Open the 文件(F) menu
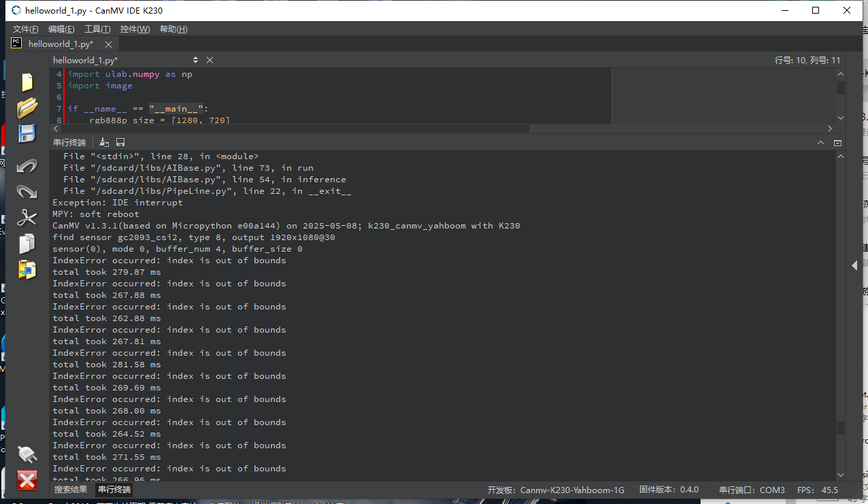Viewport: 868px width, 504px height. coord(26,29)
